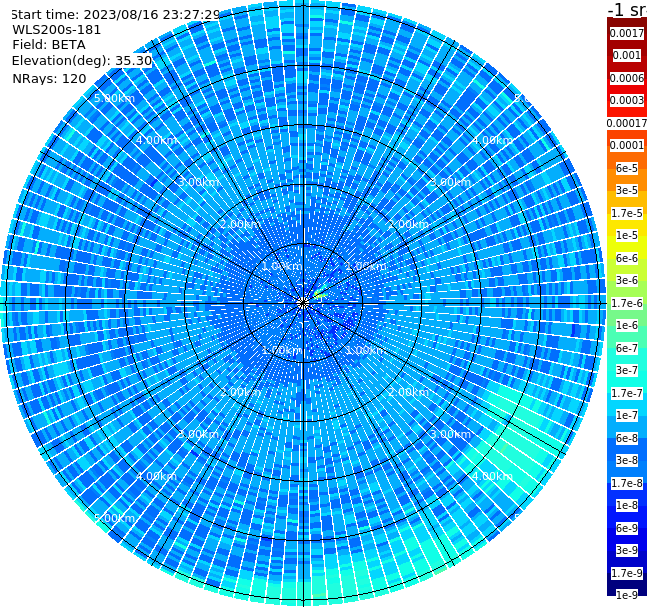Click the 6e-8 colorbar value
The image size is (647, 607).
(627, 438)
